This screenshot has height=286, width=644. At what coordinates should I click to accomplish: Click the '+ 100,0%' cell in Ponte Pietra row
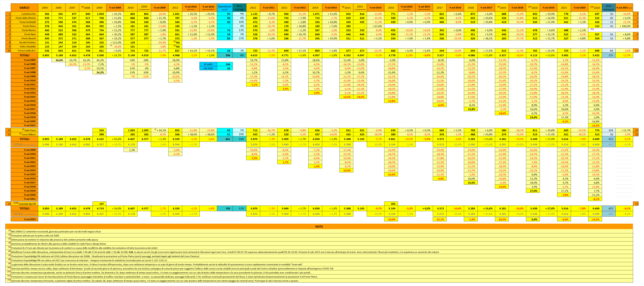click(624, 26)
